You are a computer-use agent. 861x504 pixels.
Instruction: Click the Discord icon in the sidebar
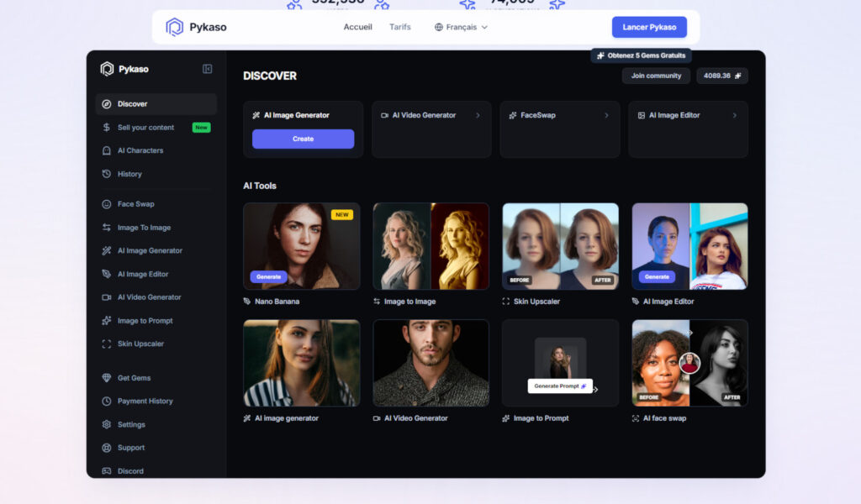coord(107,471)
